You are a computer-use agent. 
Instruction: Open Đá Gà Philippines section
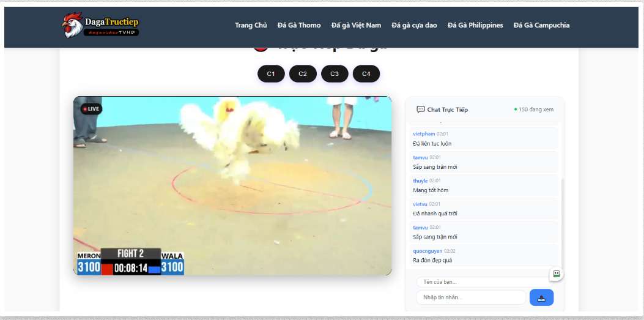475,25
